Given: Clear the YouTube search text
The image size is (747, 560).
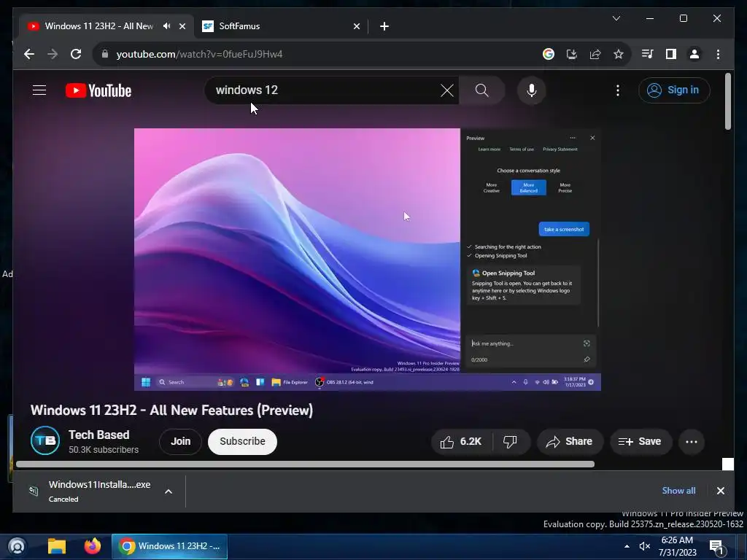Looking at the screenshot, I should (x=447, y=90).
